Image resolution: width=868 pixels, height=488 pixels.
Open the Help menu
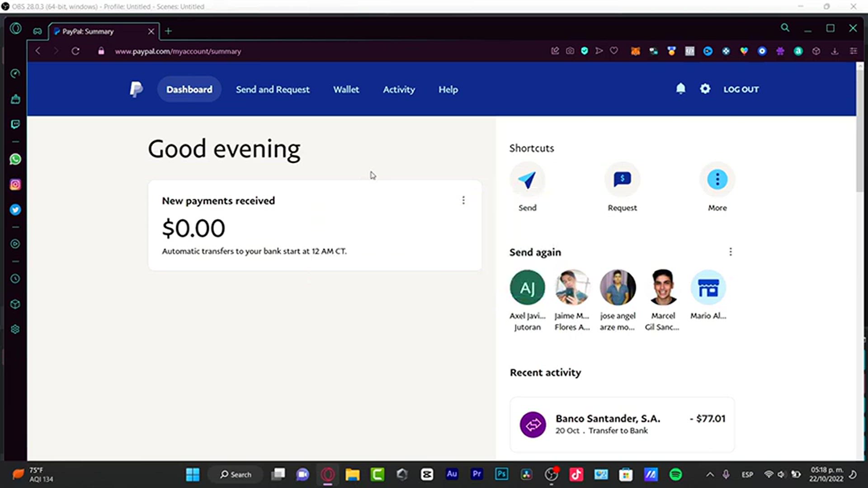click(448, 89)
